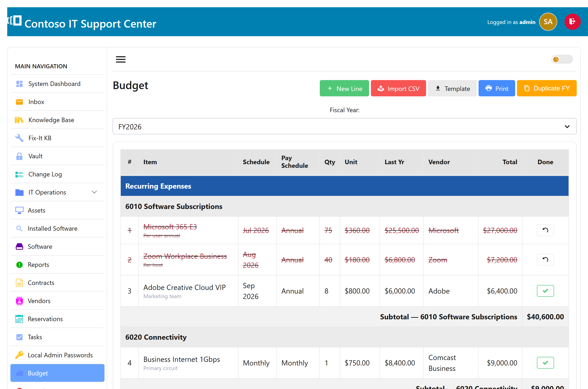This screenshot has width=588, height=389.
Task: Click the 6010 Software Subscriptions group row
Action: click(x=344, y=207)
